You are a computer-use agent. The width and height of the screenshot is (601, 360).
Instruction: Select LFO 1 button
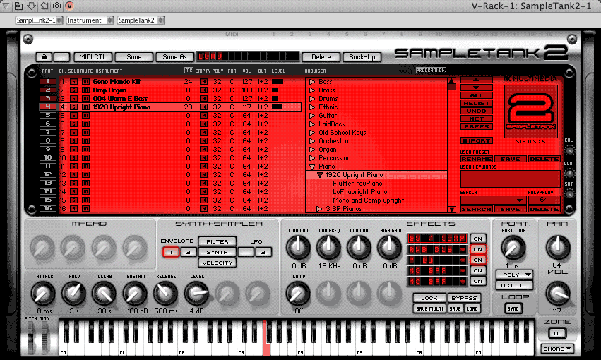click(x=246, y=252)
